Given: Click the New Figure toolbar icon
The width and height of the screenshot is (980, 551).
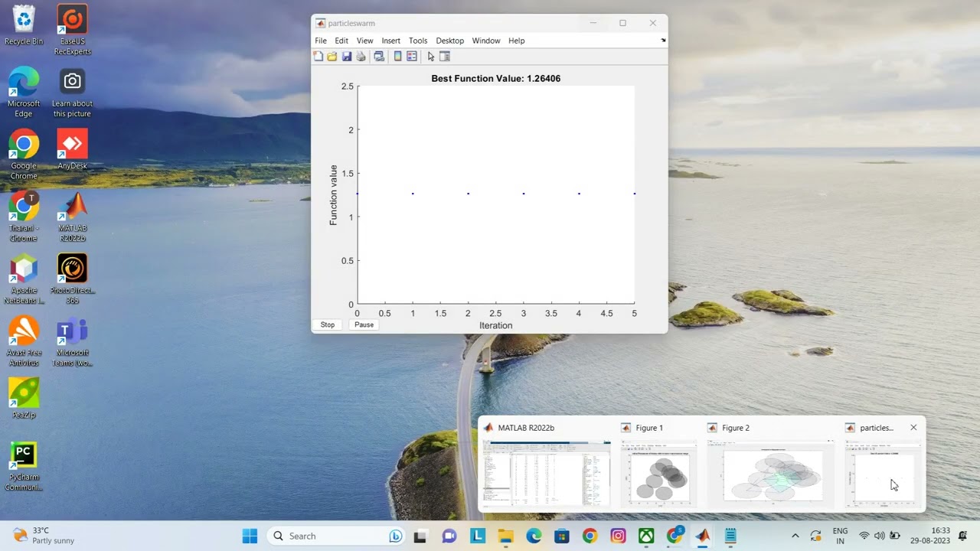Looking at the screenshot, I should 318,57.
